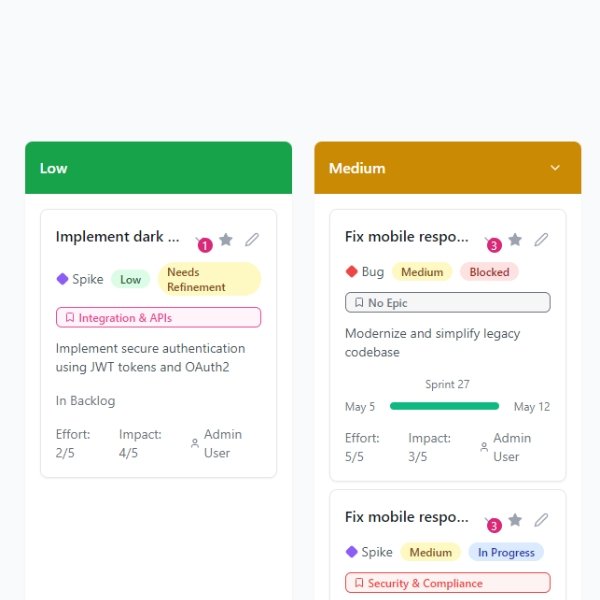Click the In Progress status badge
The width and height of the screenshot is (600, 600).
tap(506, 552)
